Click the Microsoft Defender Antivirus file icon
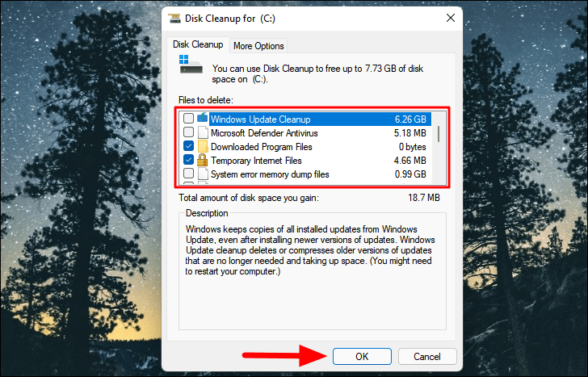 pos(203,132)
